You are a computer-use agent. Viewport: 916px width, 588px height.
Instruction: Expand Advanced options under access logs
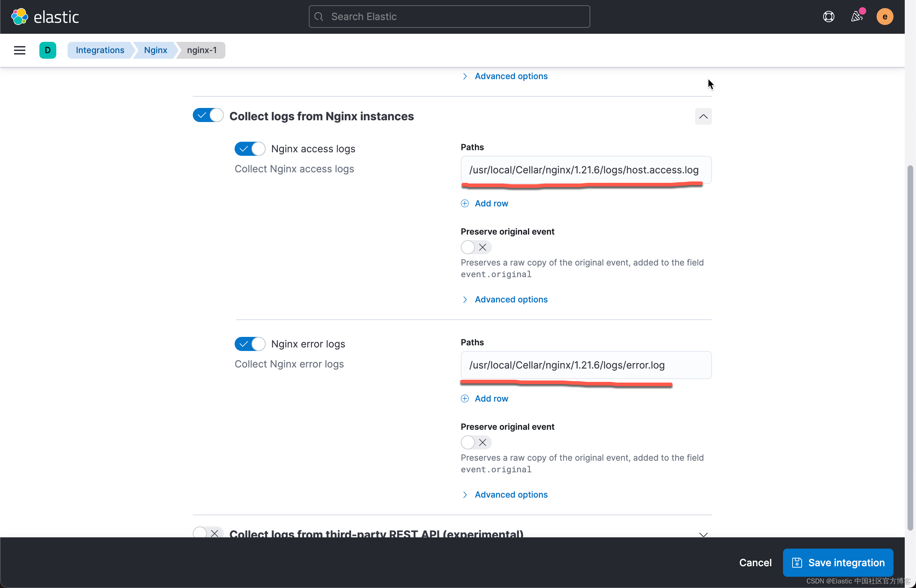[x=510, y=300]
